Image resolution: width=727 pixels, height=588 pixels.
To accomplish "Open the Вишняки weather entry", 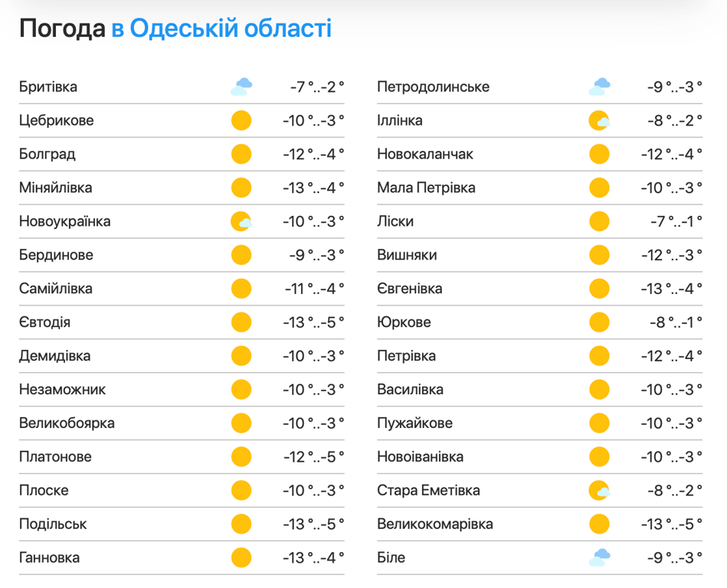I will (x=408, y=255).
